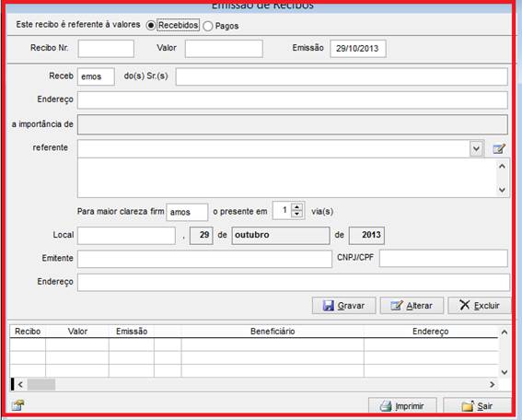The width and height of the screenshot is (522, 420).
Task: Click the Recibo column header
Action: pyautogui.click(x=28, y=332)
